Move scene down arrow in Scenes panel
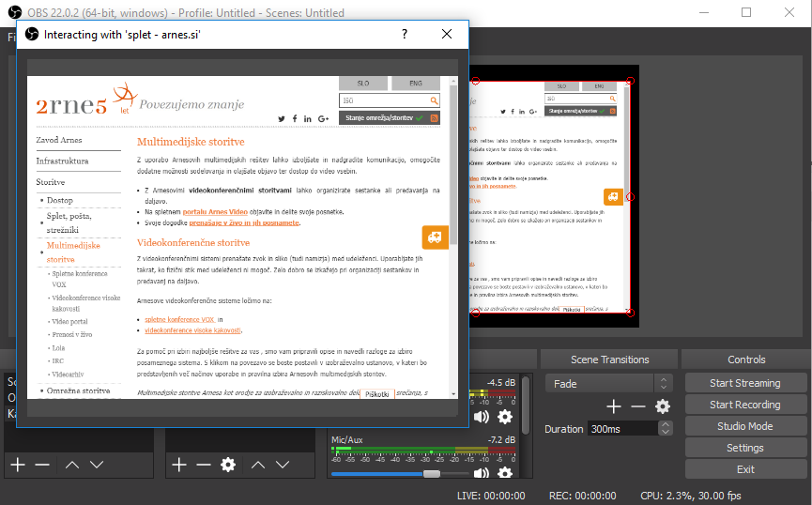Viewport: 812px width, 505px height. click(97, 465)
